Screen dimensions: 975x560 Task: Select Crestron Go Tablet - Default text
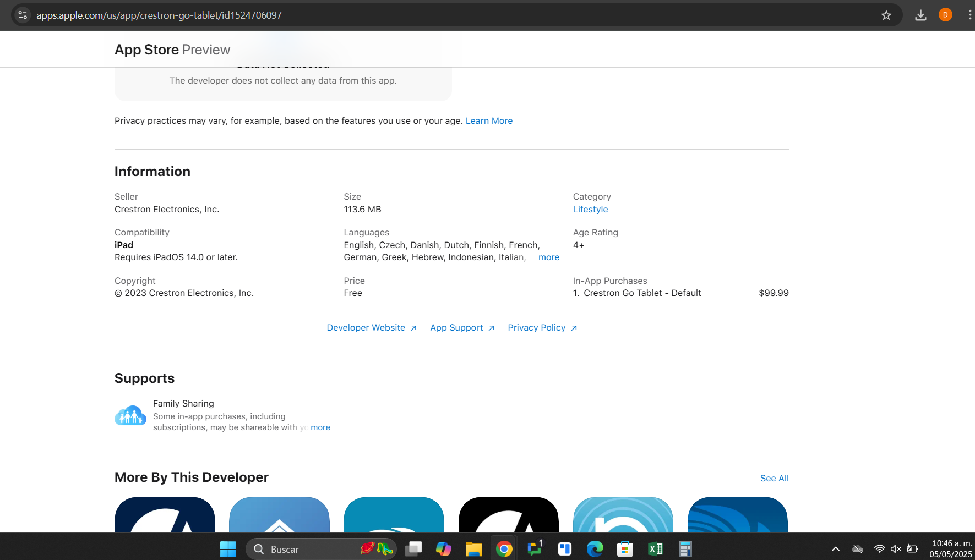(x=642, y=293)
